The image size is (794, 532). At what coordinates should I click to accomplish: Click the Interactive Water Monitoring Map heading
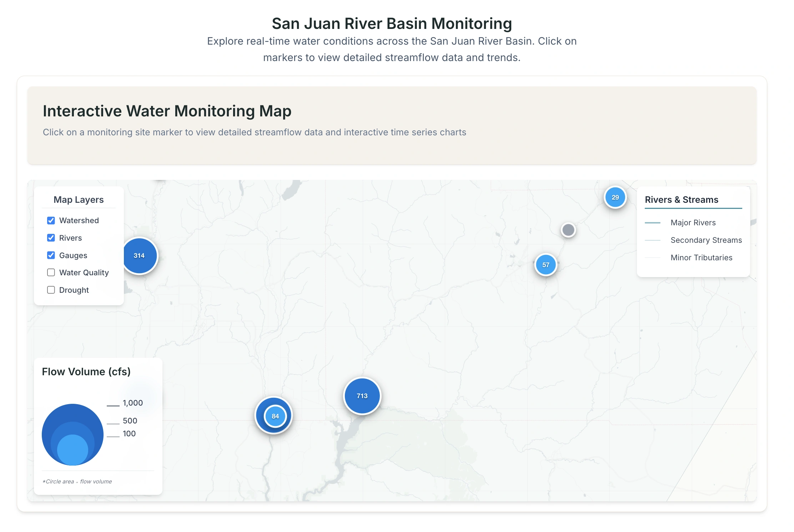click(167, 111)
